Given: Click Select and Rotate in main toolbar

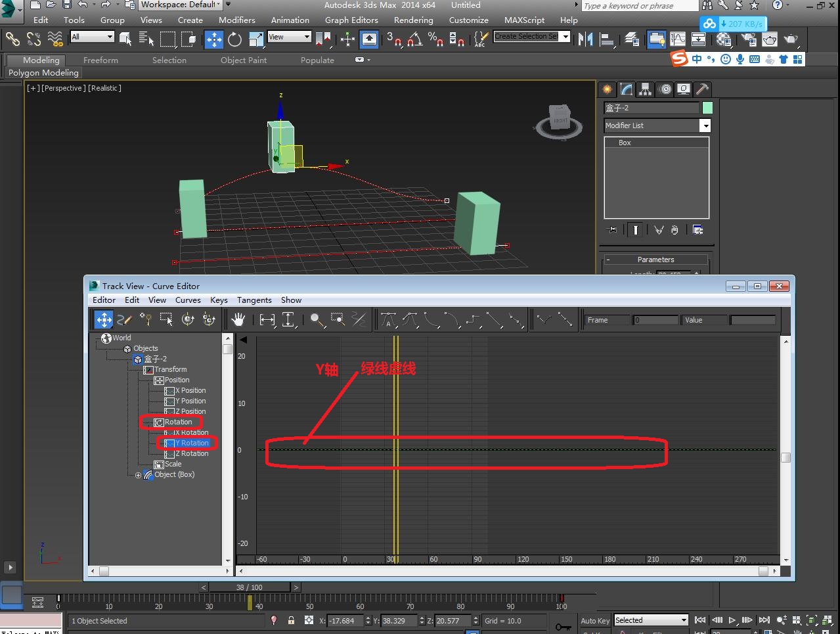Looking at the screenshot, I should 234,39.
